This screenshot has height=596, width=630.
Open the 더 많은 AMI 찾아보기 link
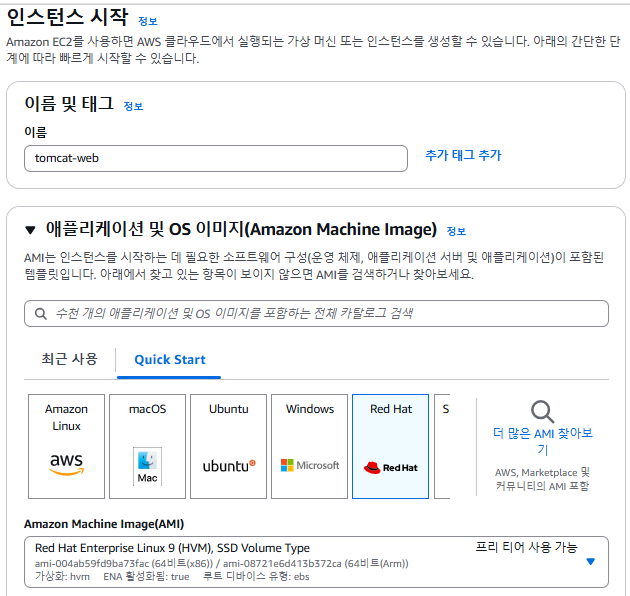[543, 441]
